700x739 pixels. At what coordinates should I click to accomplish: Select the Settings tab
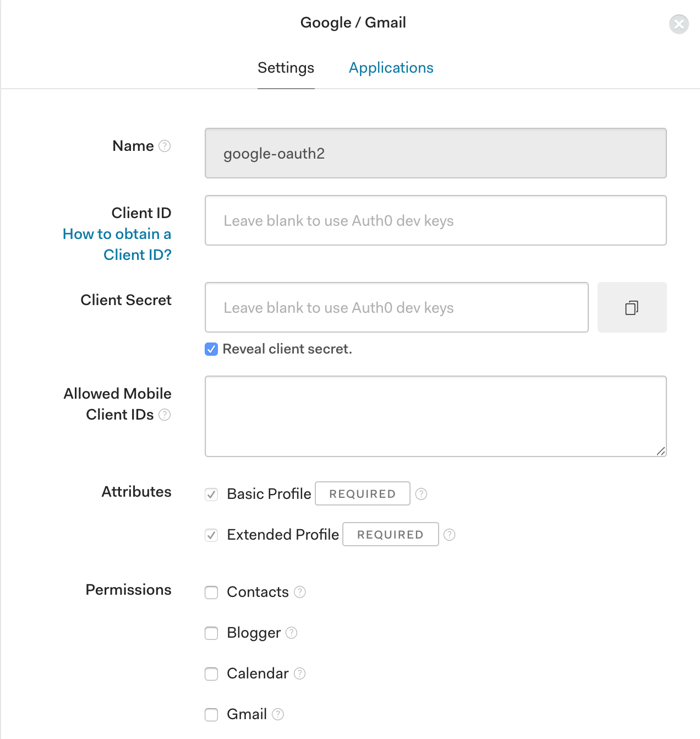click(x=286, y=68)
